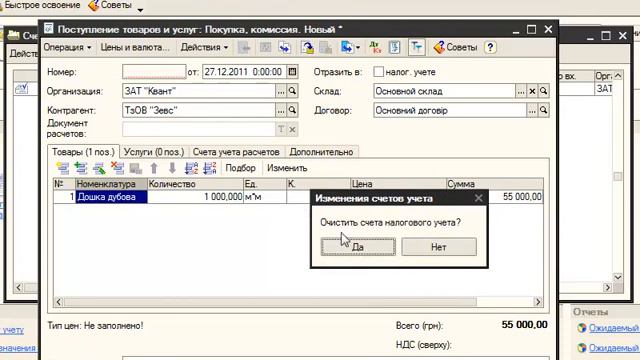Open the Действия dropdown menu
The image size is (640, 360).
click(204, 47)
